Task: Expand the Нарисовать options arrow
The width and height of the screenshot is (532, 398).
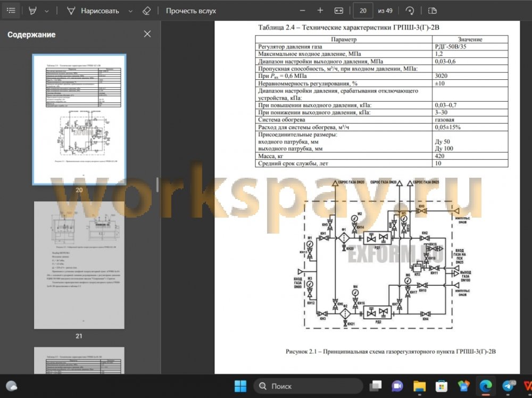Action: (x=130, y=11)
